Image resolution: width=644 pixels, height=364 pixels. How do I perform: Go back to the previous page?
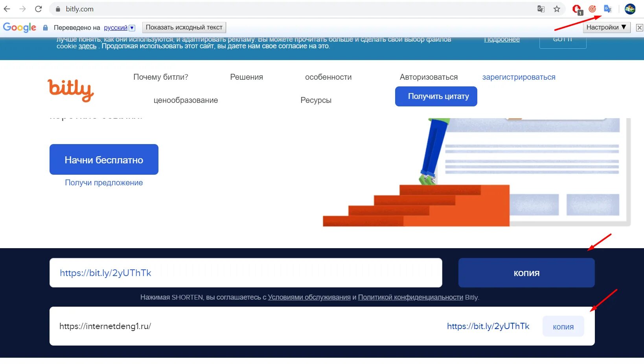pos(7,9)
